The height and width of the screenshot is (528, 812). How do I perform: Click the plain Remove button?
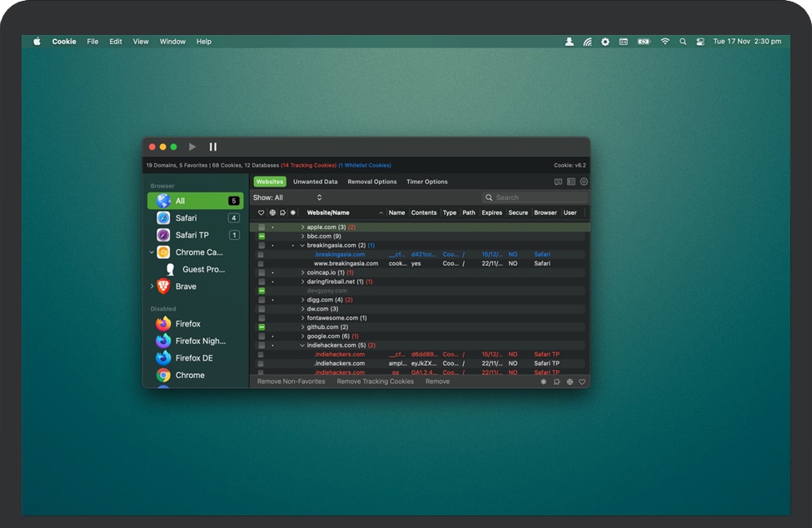(x=437, y=381)
